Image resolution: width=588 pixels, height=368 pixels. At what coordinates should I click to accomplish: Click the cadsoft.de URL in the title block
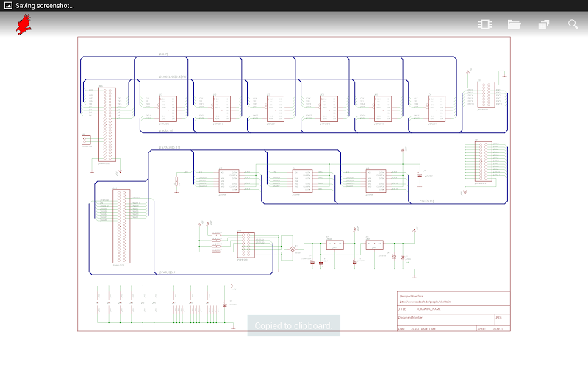(x=426, y=302)
